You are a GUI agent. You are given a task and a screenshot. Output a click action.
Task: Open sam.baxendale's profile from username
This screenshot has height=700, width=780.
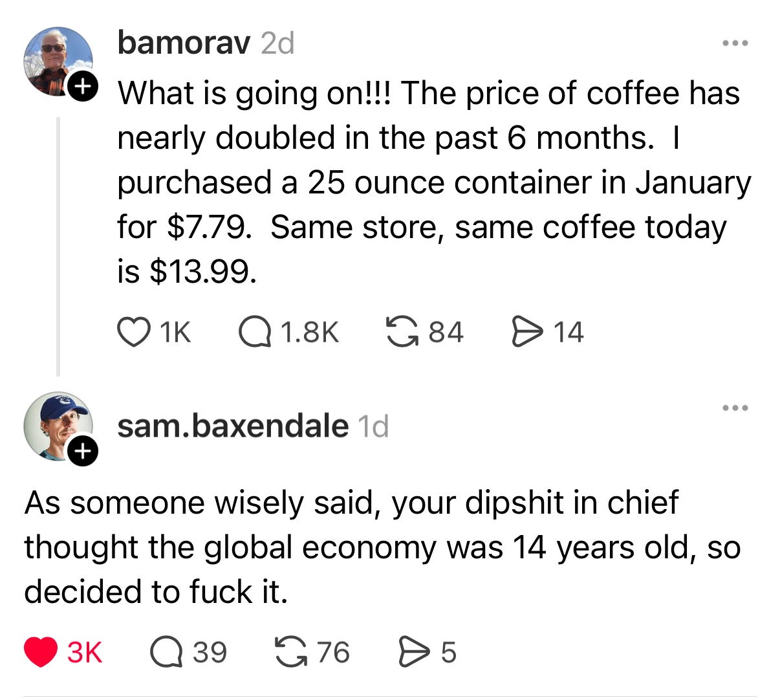click(x=233, y=426)
